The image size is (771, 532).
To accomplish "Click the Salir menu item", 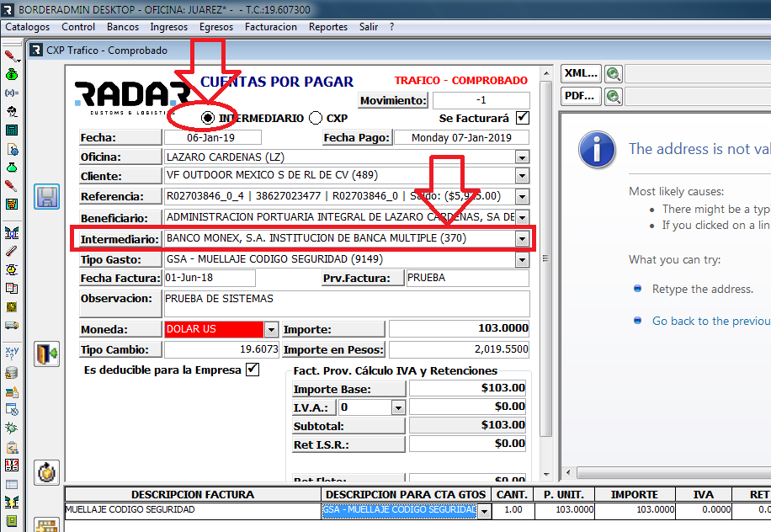I will tap(369, 27).
